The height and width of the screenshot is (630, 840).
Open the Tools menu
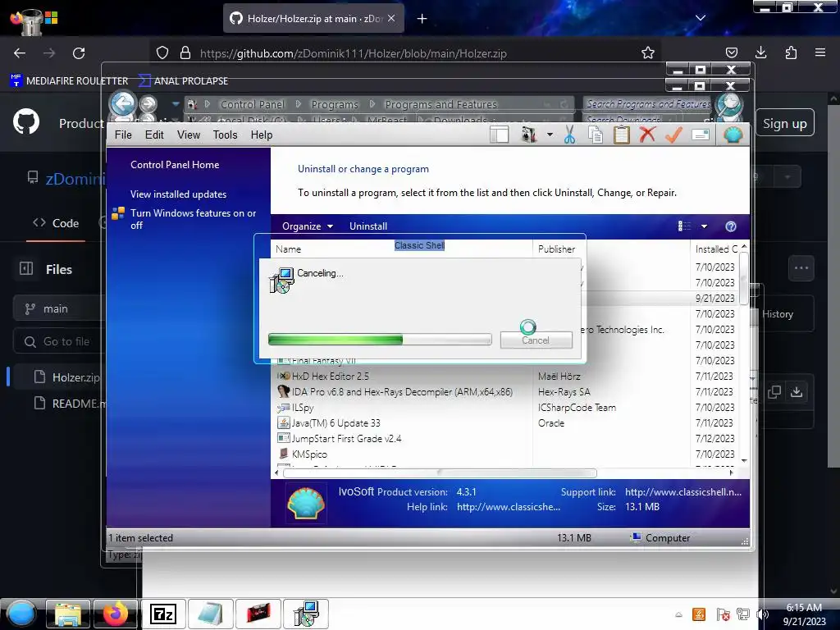(225, 135)
